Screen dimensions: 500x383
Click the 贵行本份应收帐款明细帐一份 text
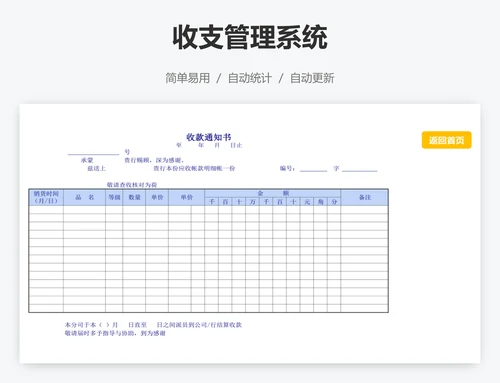click(194, 168)
